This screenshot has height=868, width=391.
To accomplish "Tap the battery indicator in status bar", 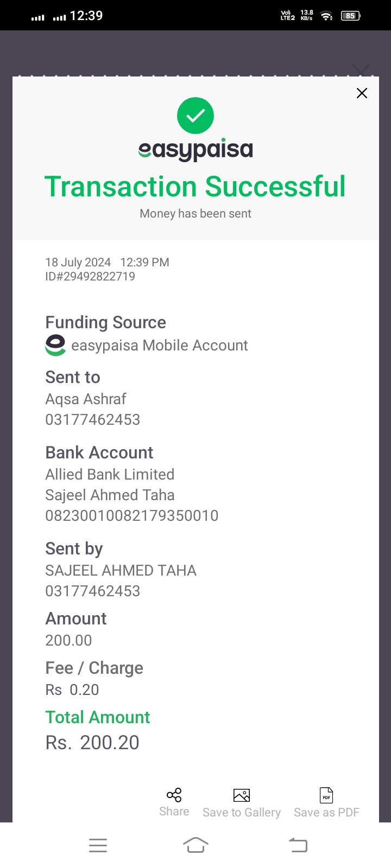I will coord(350,16).
